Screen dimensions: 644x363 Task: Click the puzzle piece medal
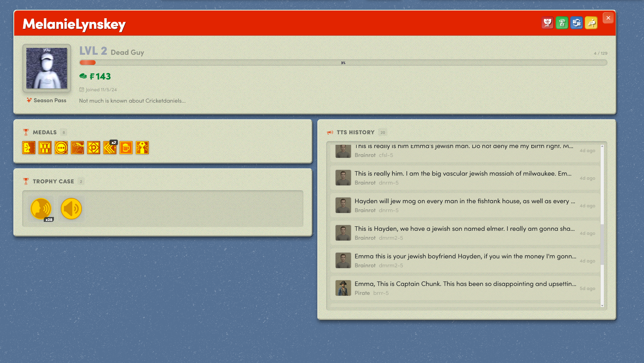pyautogui.click(x=29, y=148)
